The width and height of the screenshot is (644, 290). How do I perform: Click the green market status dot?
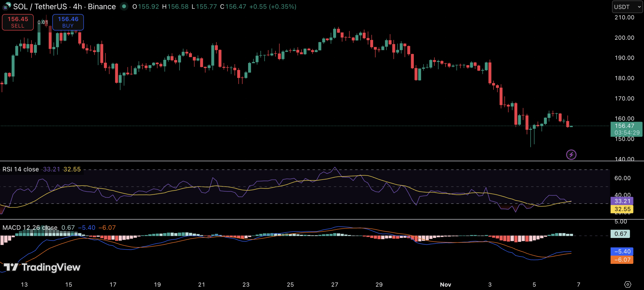pyautogui.click(x=124, y=6)
